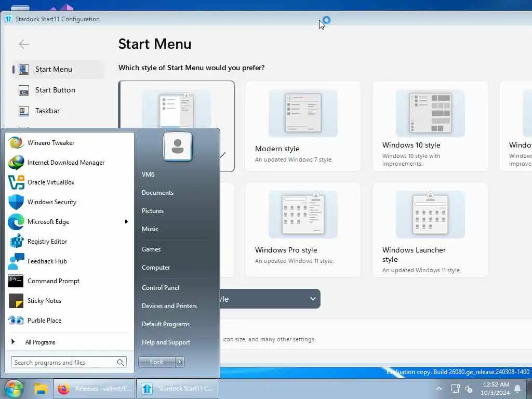532x399 pixels.
Task: Open Documents from the start menu
Action: click(x=157, y=193)
